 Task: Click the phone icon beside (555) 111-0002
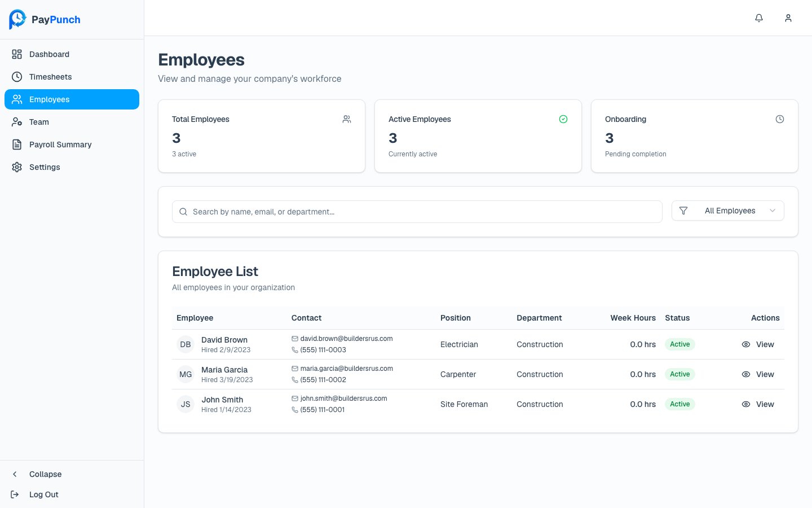tap(295, 380)
